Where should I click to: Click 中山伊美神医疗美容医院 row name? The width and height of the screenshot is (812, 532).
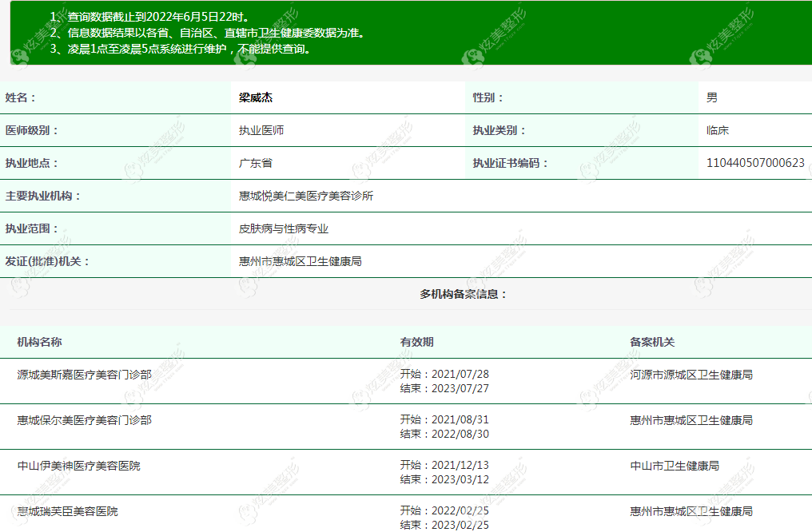78,466
